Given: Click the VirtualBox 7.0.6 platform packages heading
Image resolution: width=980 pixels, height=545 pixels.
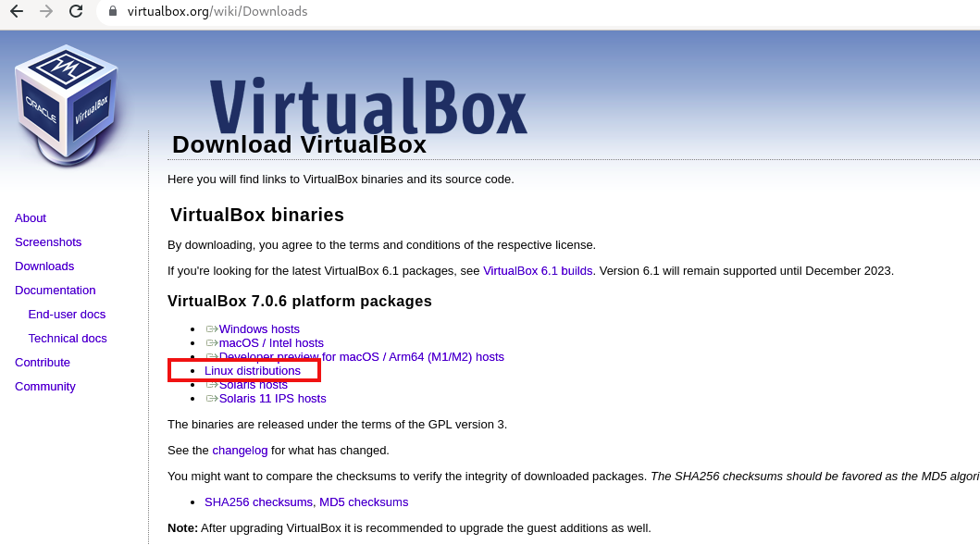Looking at the screenshot, I should [300, 302].
